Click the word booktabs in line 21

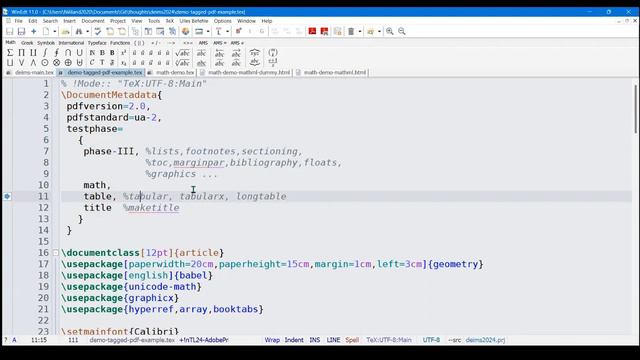coord(236,309)
